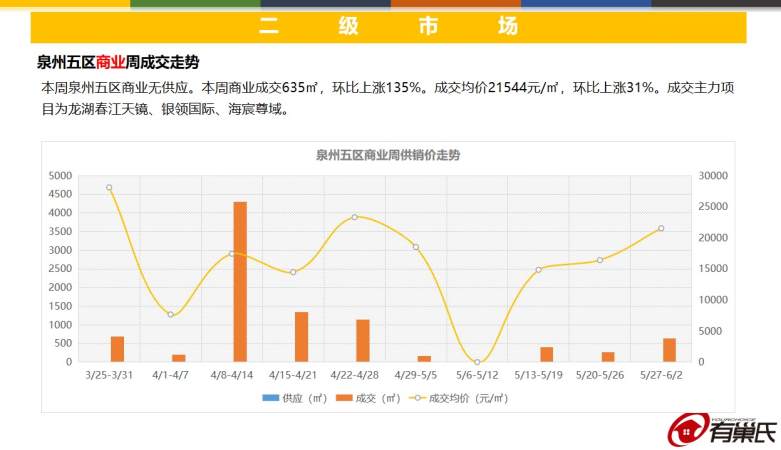Click the 4/22-4/28 price line marker
Image resolution: width=781 pixels, height=450 pixels.
coord(355,217)
